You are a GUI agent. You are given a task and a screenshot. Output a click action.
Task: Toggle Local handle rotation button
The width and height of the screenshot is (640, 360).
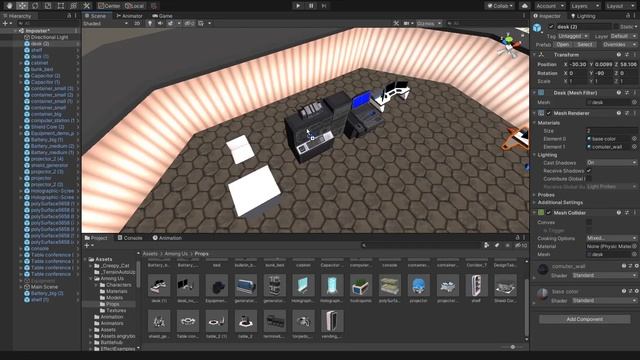135,6
